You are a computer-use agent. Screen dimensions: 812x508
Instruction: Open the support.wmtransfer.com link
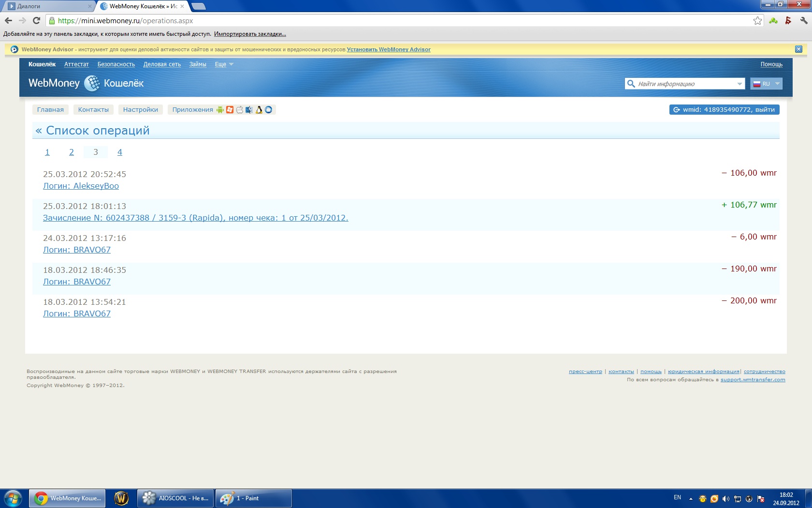753,380
